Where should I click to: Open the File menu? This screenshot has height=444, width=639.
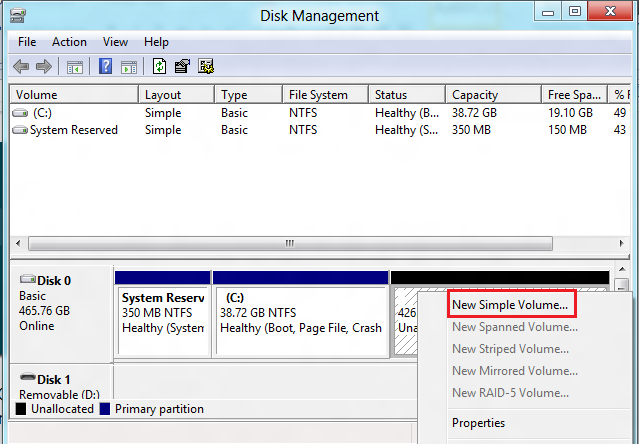(27, 42)
